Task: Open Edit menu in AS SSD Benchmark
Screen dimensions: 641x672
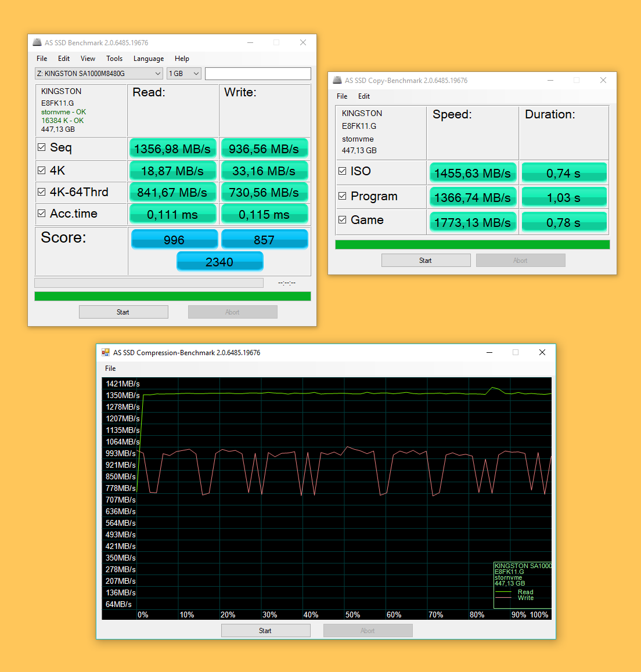Action: point(64,59)
